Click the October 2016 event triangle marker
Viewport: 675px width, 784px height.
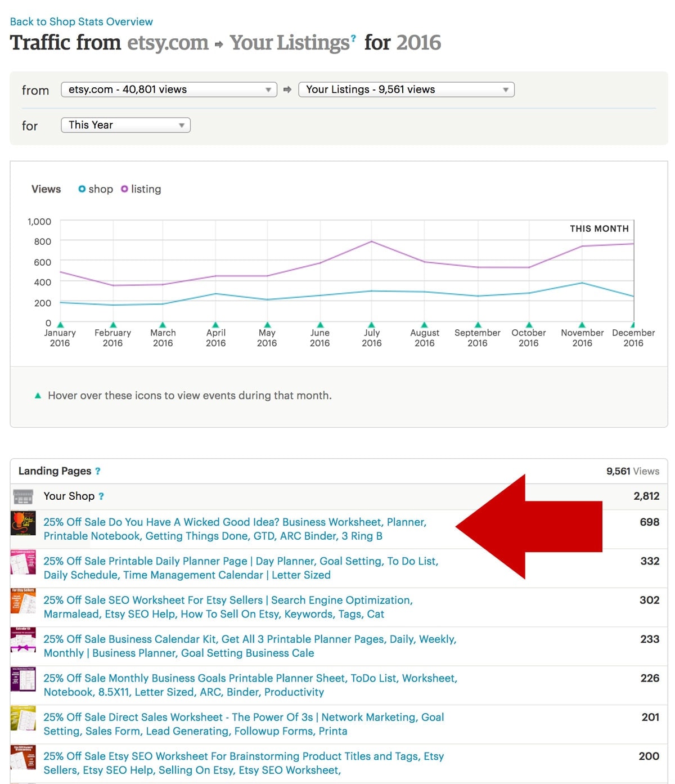(529, 325)
